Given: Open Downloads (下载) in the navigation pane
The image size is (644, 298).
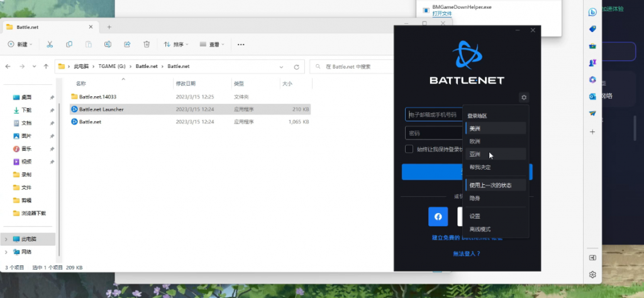Looking at the screenshot, I should point(26,110).
